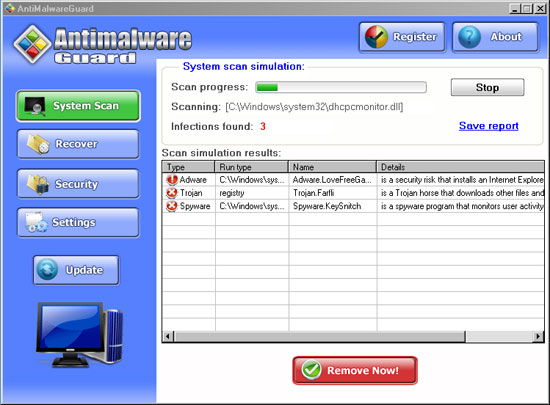Open the About dialog
Screen dimensions: 550x405
[x=495, y=37]
